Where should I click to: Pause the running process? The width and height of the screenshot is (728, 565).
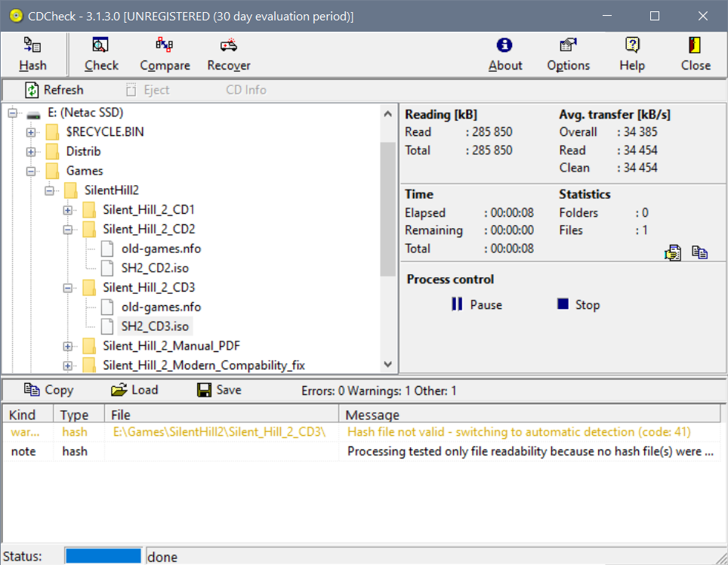tap(477, 304)
